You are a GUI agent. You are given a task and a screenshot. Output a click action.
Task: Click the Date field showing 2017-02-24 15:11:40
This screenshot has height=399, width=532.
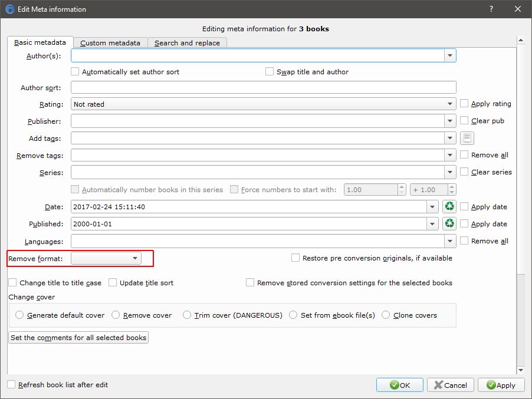[x=249, y=206]
